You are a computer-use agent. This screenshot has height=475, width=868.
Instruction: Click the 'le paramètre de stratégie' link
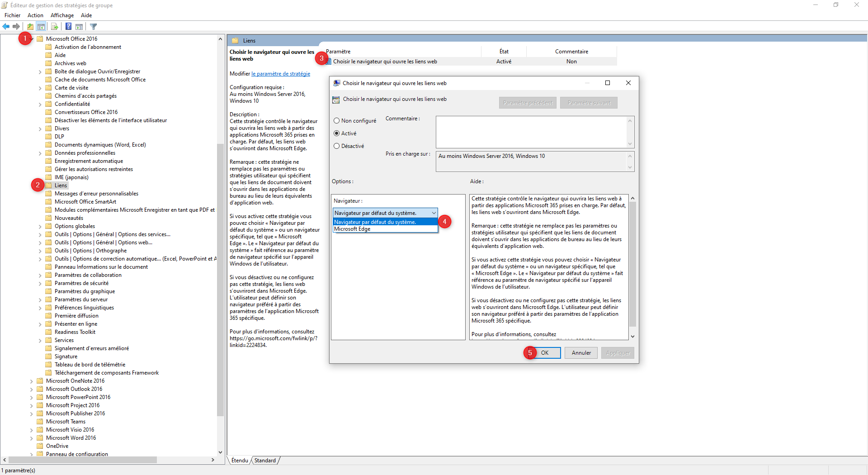(281, 74)
